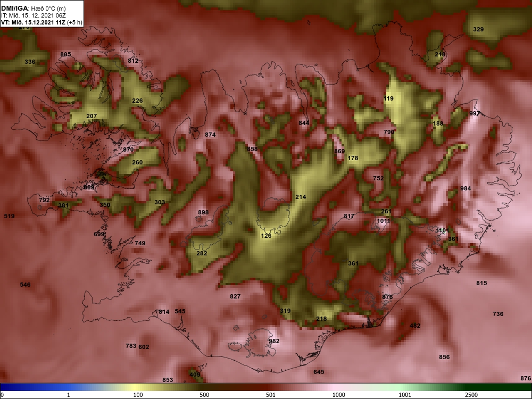532x399 pixels.
Task: Click the map value 869
Action: tap(339, 151)
